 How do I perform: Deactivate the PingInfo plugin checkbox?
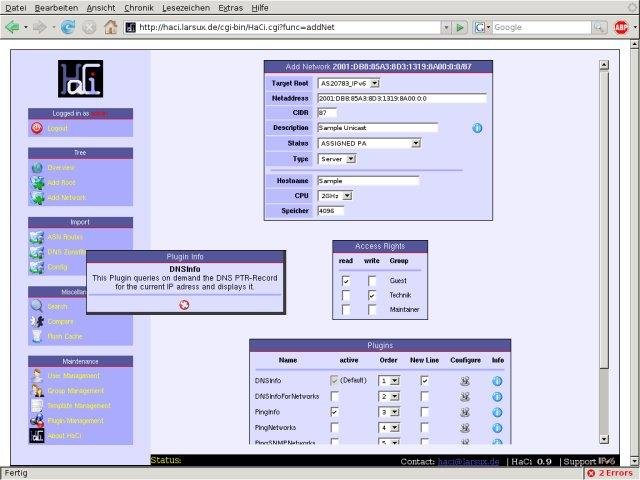tap(335, 412)
